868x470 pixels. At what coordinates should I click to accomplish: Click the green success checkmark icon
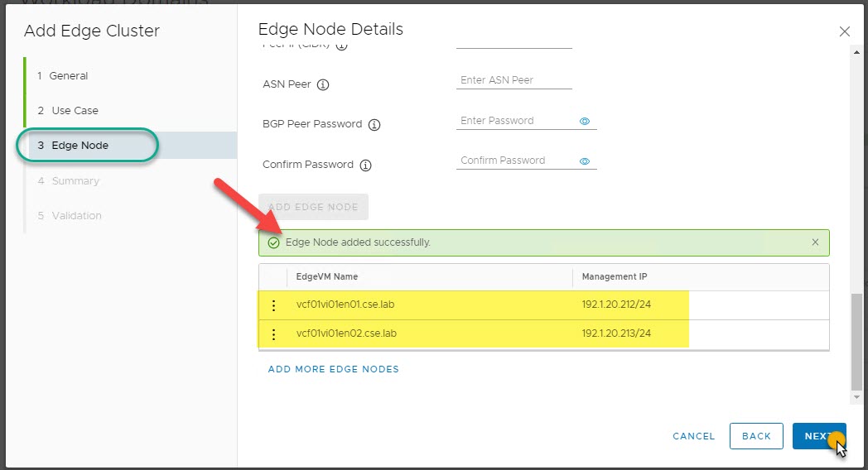[x=273, y=243]
